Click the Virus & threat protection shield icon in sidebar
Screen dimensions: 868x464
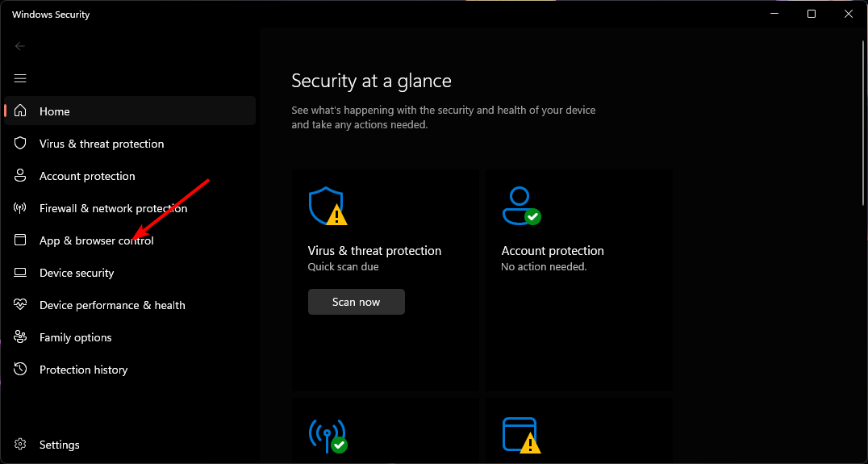pos(20,144)
